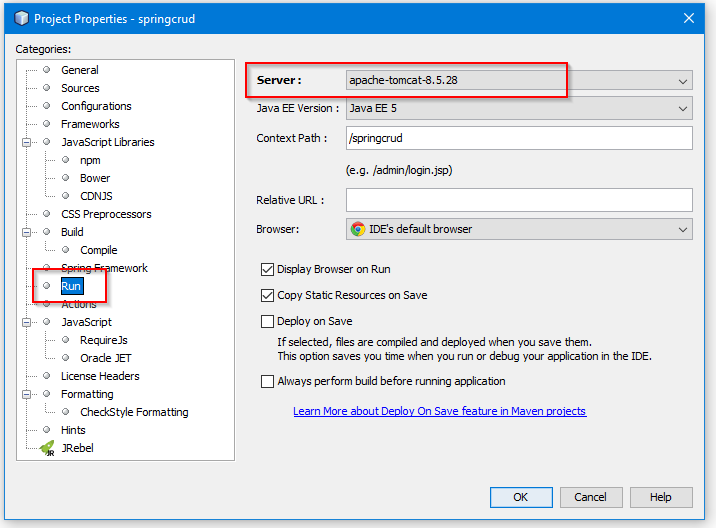Click OK to confirm properties
The image size is (716, 528).
[521, 497]
